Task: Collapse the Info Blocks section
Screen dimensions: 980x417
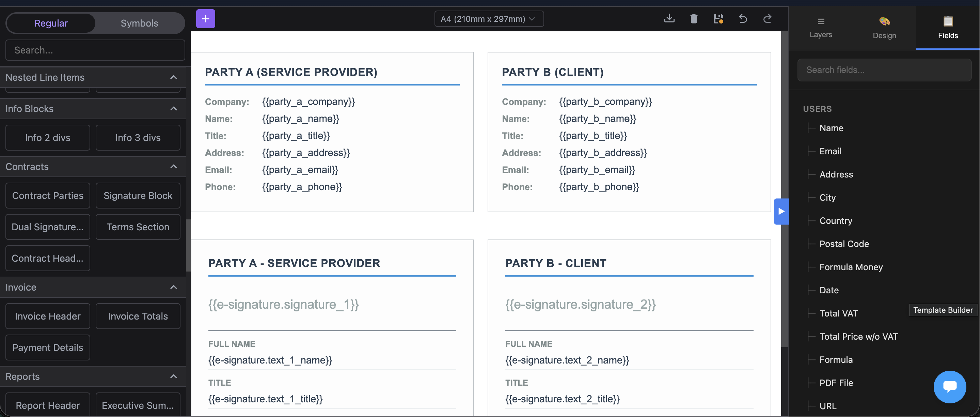Action: point(173,109)
